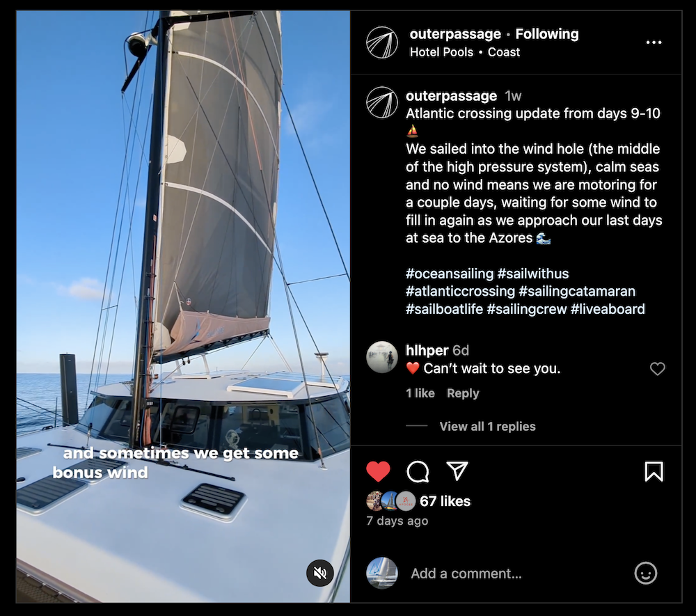Save post with bookmark icon
Image resolution: width=696 pixels, height=616 pixels.
(654, 471)
